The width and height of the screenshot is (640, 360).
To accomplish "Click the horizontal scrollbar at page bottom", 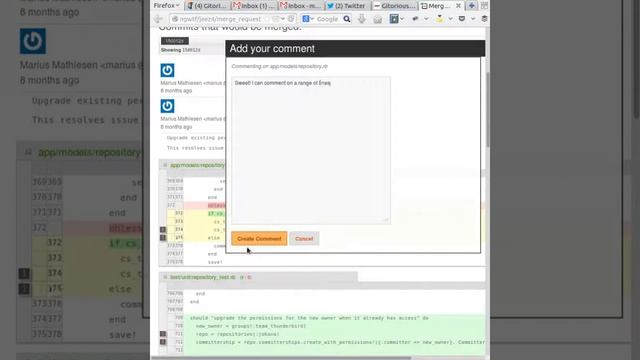I will pyautogui.click(x=282, y=358).
